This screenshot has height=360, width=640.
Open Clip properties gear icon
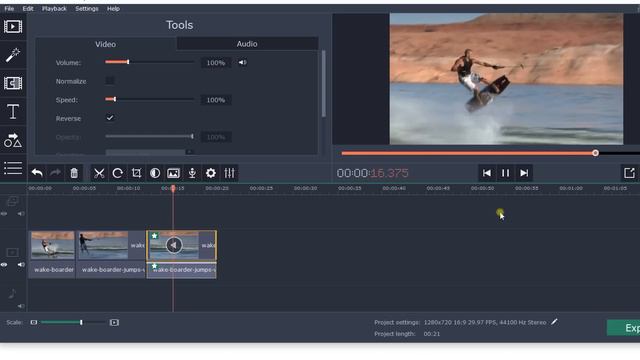211,173
